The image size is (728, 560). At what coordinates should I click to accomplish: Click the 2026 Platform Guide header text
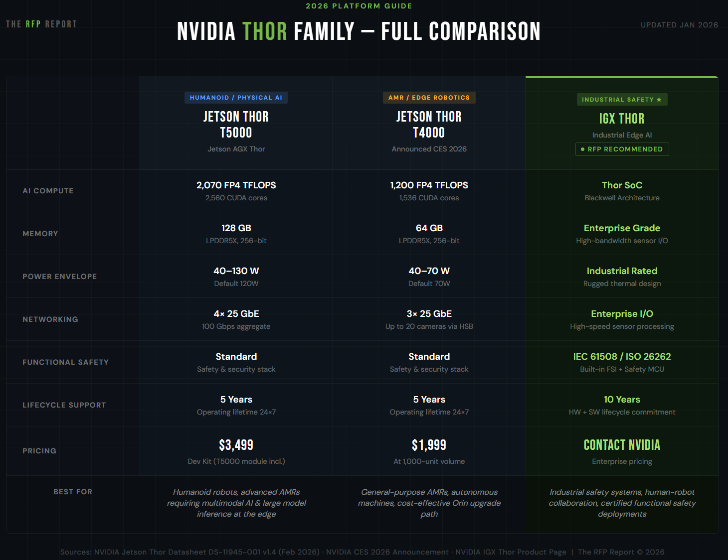[x=359, y=6]
